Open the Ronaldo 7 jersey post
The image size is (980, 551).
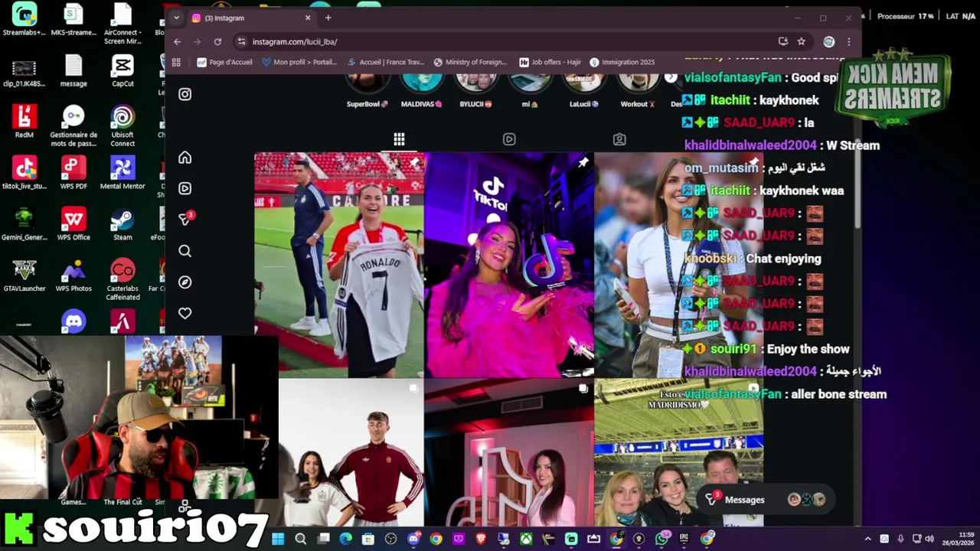pos(338,265)
